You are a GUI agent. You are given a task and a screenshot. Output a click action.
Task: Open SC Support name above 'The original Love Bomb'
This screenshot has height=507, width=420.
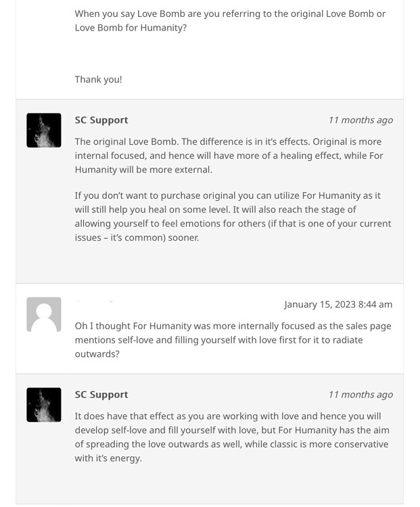(x=101, y=120)
